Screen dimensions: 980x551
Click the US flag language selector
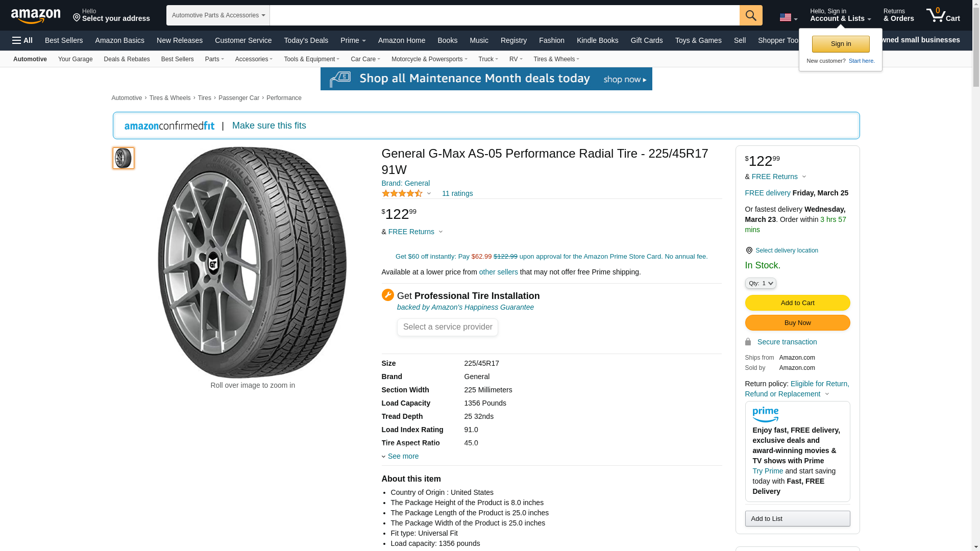click(788, 18)
